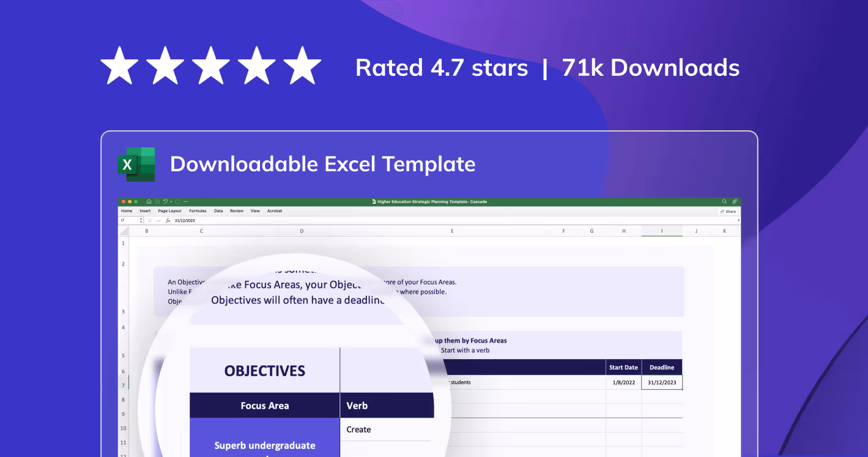Image resolution: width=868 pixels, height=457 pixels.
Task: Select column F header
Action: (563, 231)
